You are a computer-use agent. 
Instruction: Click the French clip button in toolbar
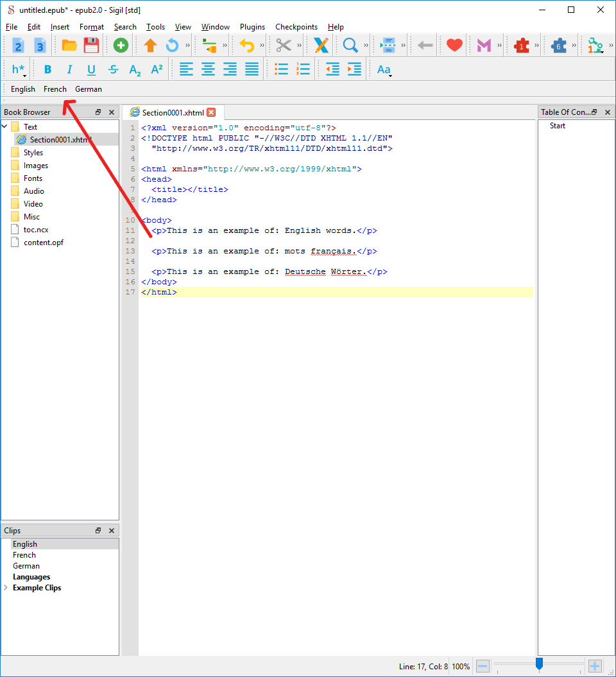tap(55, 89)
